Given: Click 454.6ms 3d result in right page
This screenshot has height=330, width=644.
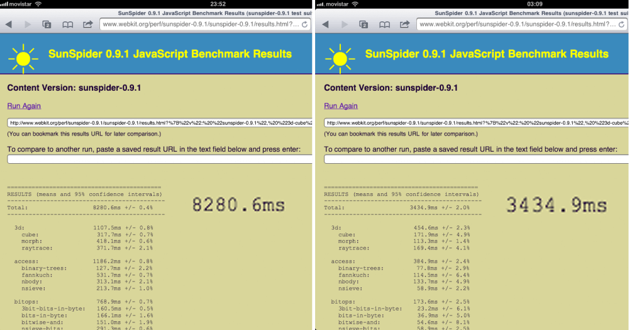Looking at the screenshot, I should coord(426,227).
